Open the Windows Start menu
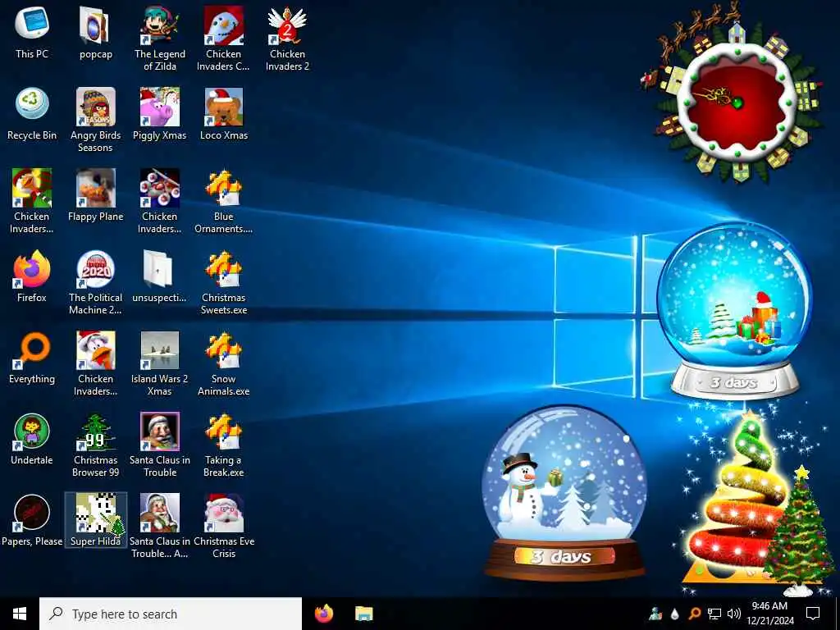Screen dimensions: 840x630 click(x=20, y=614)
